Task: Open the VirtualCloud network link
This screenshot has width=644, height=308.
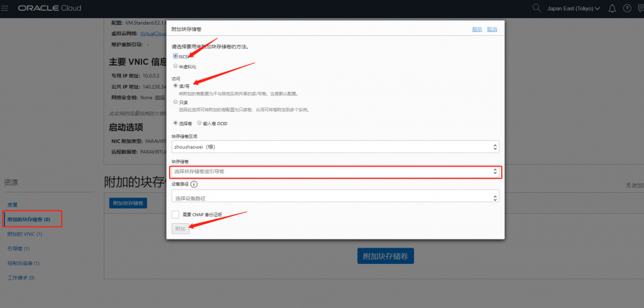Action: (153, 33)
